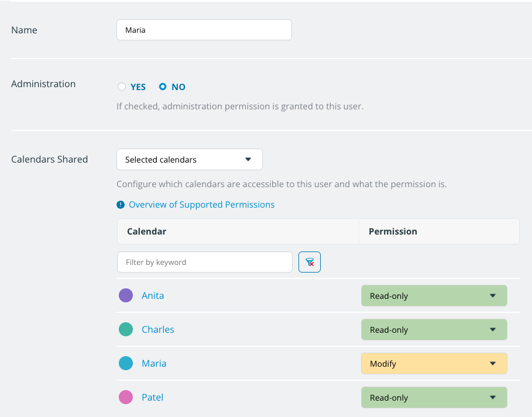Open the Patel calendar link
This screenshot has width=532, height=417.
click(152, 397)
